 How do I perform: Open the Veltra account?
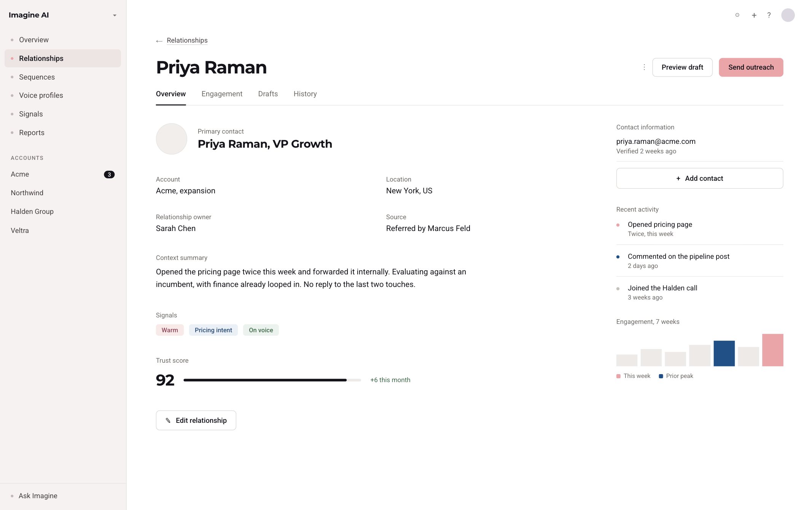pyautogui.click(x=63, y=230)
